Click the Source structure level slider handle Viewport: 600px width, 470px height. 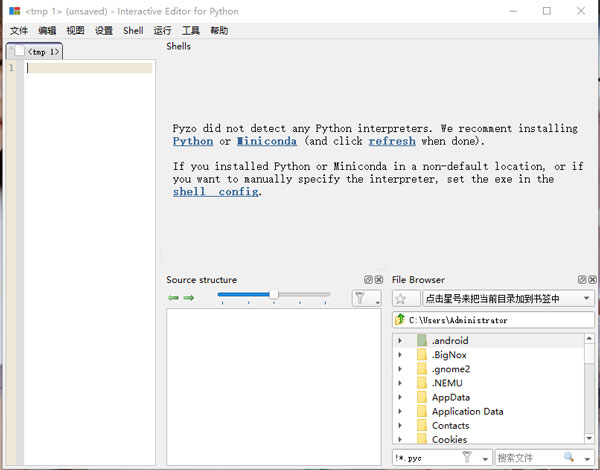(x=273, y=294)
